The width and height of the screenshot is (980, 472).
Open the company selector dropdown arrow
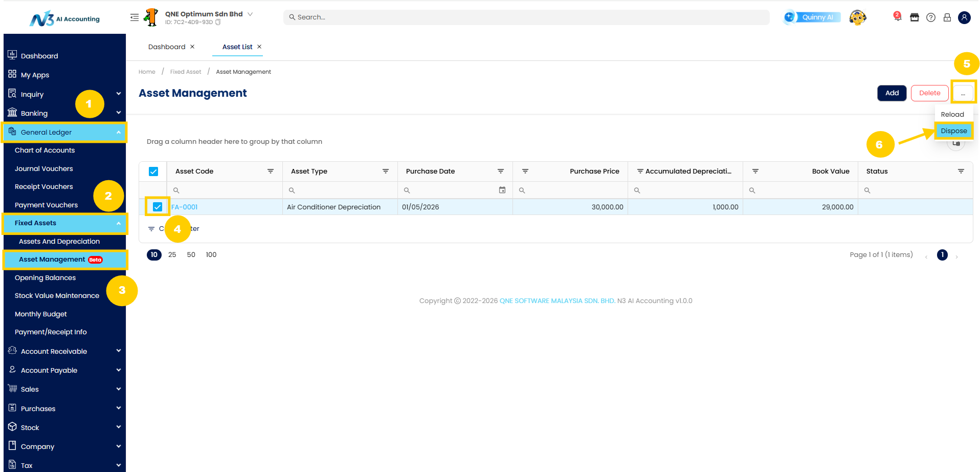250,14
